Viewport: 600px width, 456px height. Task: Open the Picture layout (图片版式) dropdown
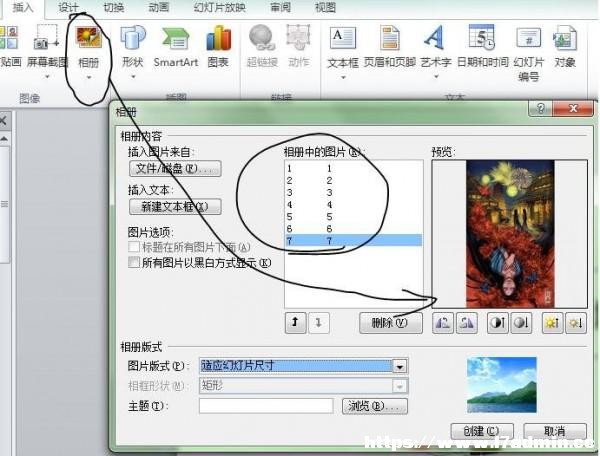click(400, 366)
